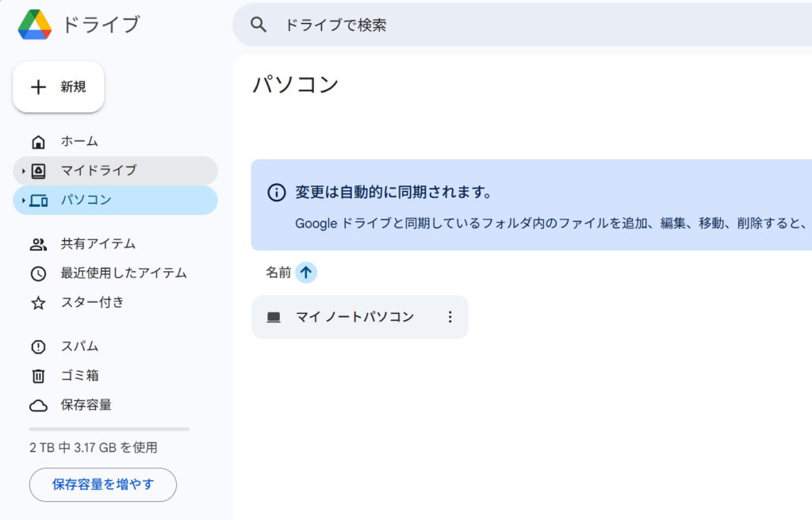Expand the パソコン tree arrow
Viewport: 812px width, 520px height.
pyautogui.click(x=24, y=201)
